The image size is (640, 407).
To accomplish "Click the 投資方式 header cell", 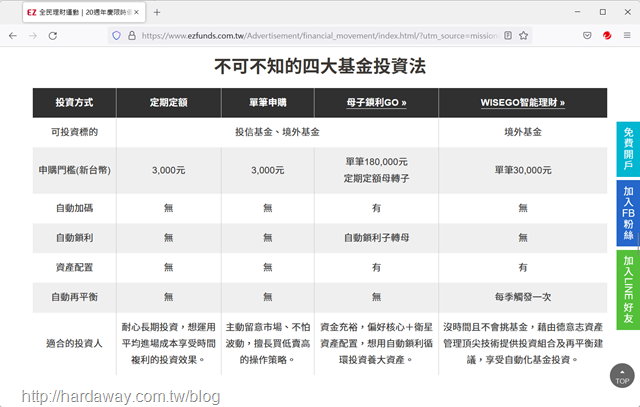I will pos(74,102).
